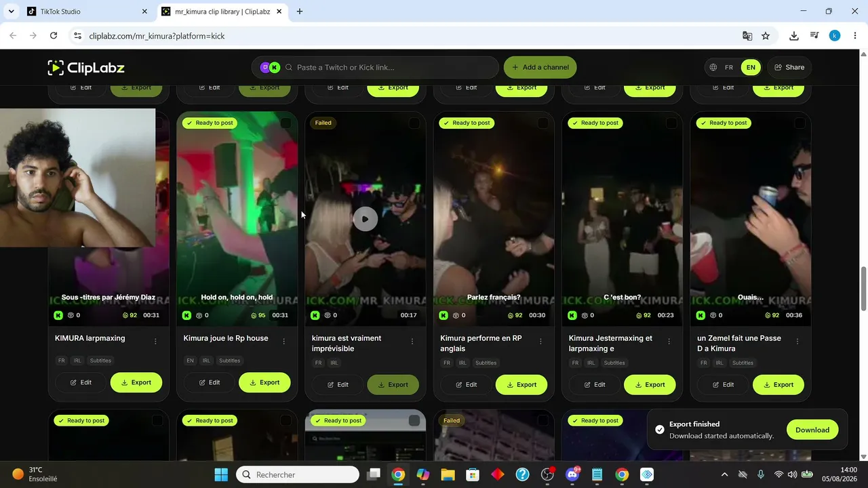Switch site language to FR
868x488 pixels.
[729, 67]
